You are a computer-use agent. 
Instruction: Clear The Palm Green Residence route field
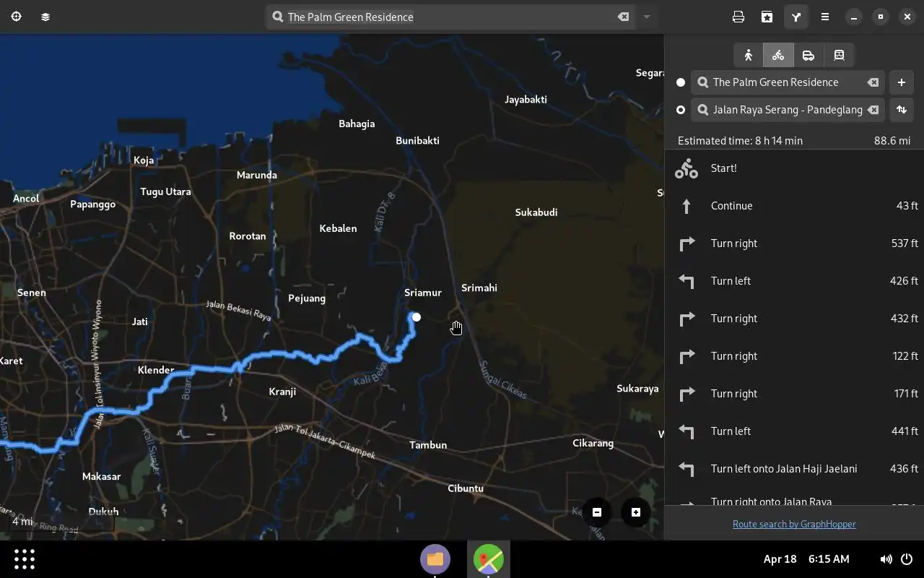[873, 82]
